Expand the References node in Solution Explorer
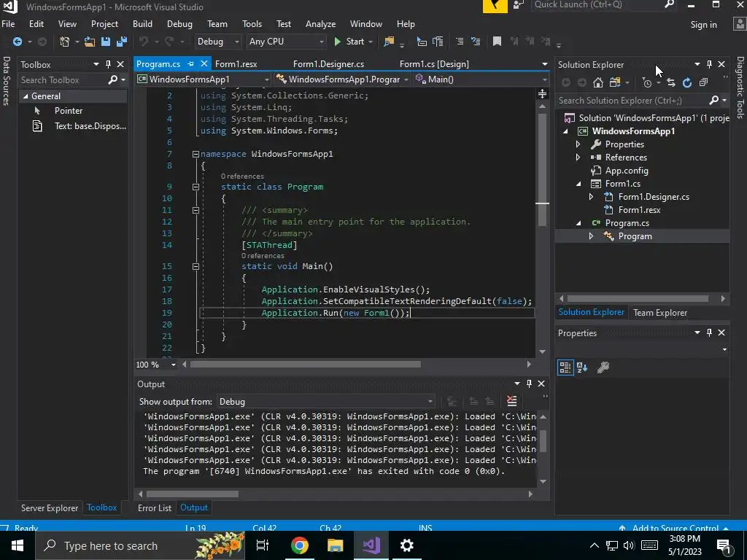Image resolution: width=747 pixels, height=560 pixels. click(578, 157)
